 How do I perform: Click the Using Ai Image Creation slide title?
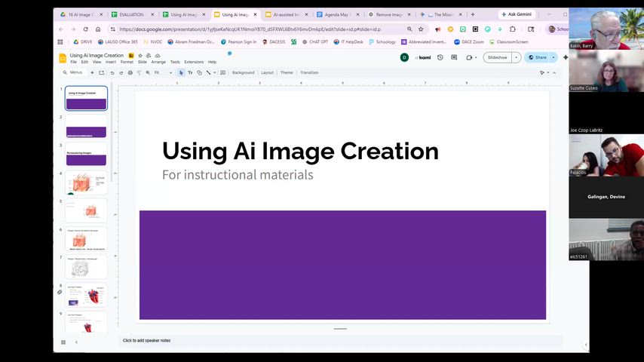click(x=300, y=151)
